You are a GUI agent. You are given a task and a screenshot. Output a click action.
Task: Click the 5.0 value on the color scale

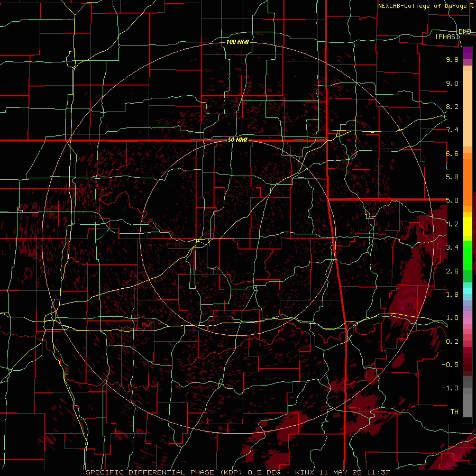[x=452, y=200]
